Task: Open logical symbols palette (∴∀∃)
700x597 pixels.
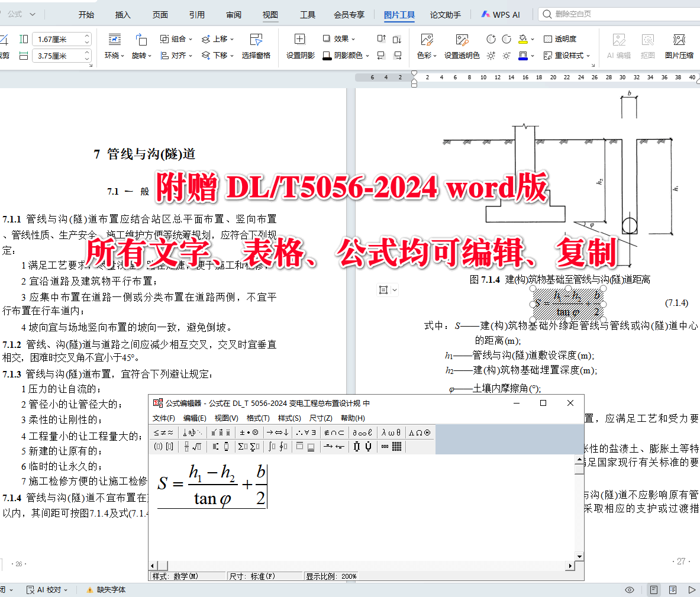Action: pos(306,433)
